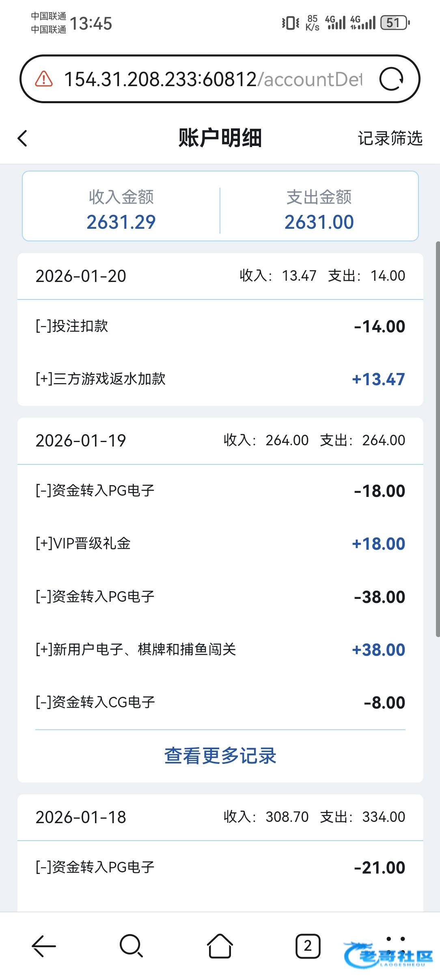Open the 资金转入CG电子 -8.00 record
This screenshot has width=440, height=980.
[220, 702]
